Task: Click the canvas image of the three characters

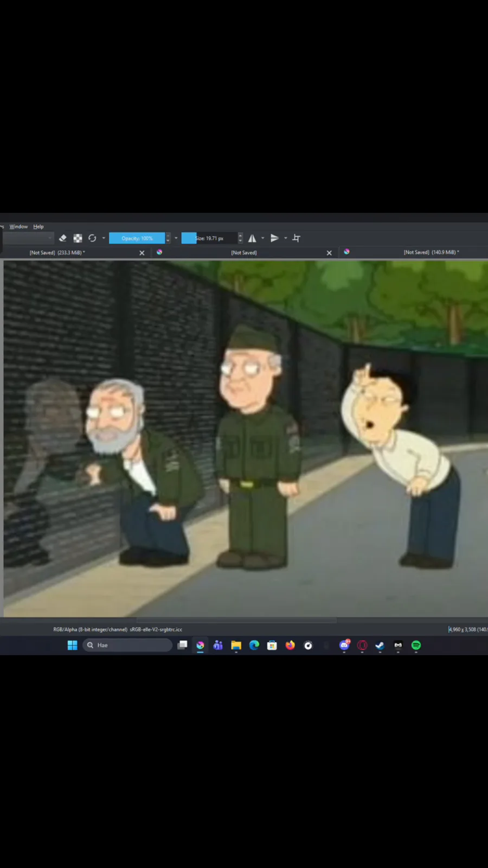Action: coord(246,438)
